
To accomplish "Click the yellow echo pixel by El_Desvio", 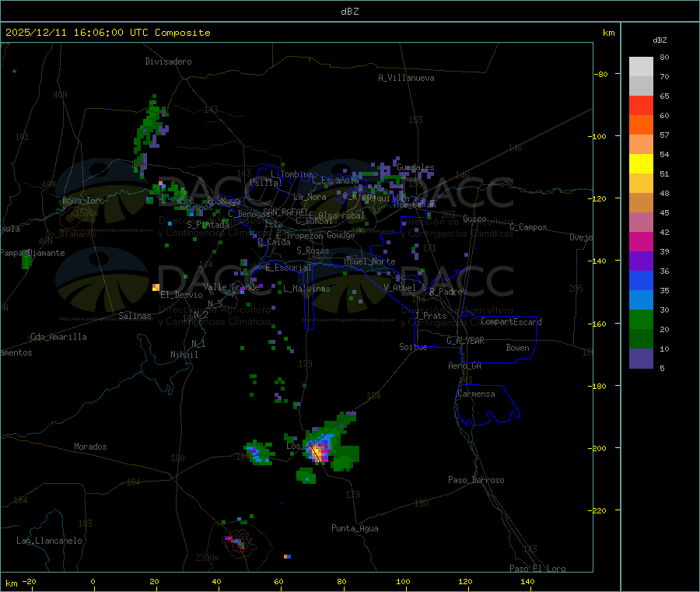I will [156, 287].
